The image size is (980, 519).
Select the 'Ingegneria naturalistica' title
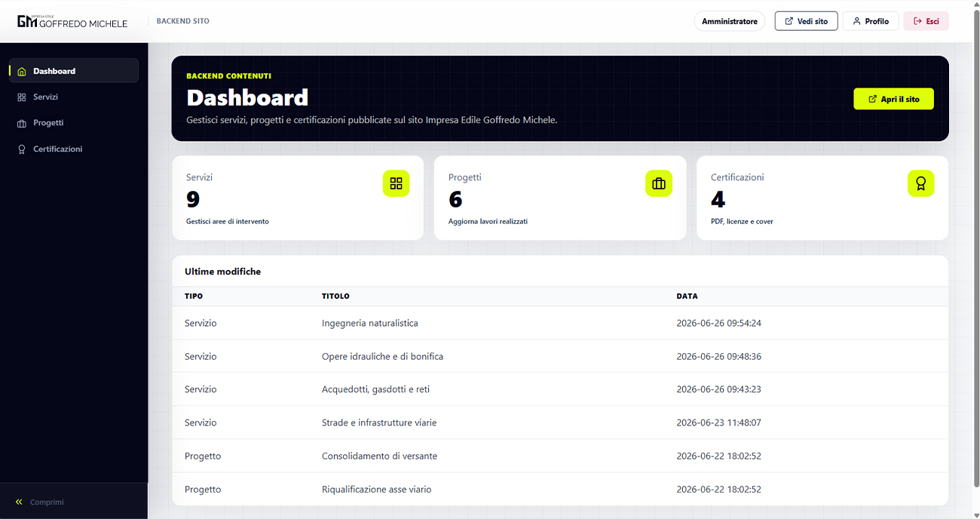[369, 323]
